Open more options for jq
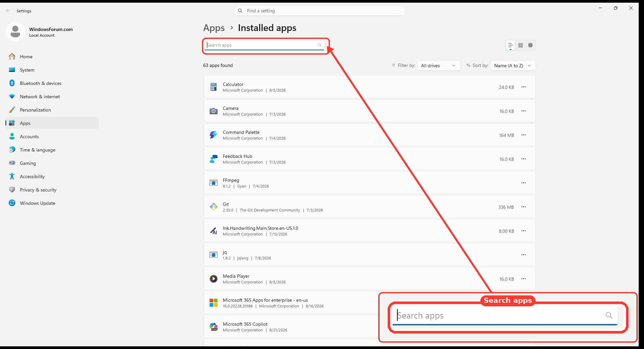Screen dimensions: 644x349 pos(524,255)
